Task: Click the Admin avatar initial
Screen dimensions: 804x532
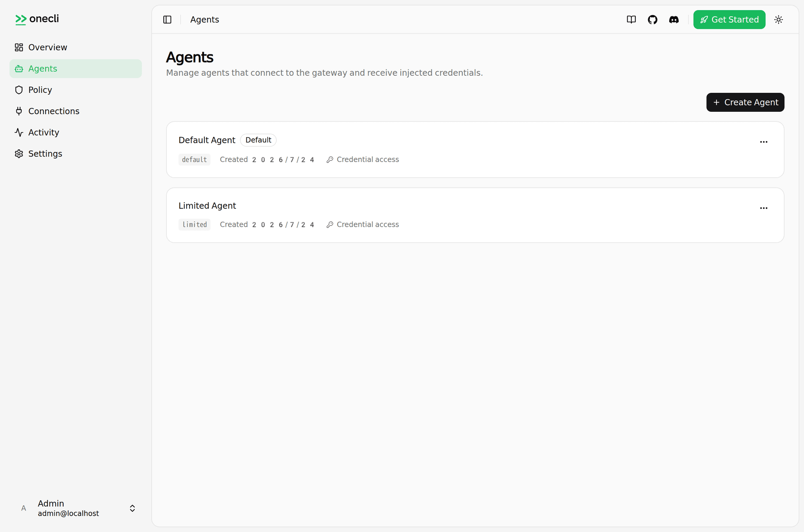Action: click(x=23, y=508)
